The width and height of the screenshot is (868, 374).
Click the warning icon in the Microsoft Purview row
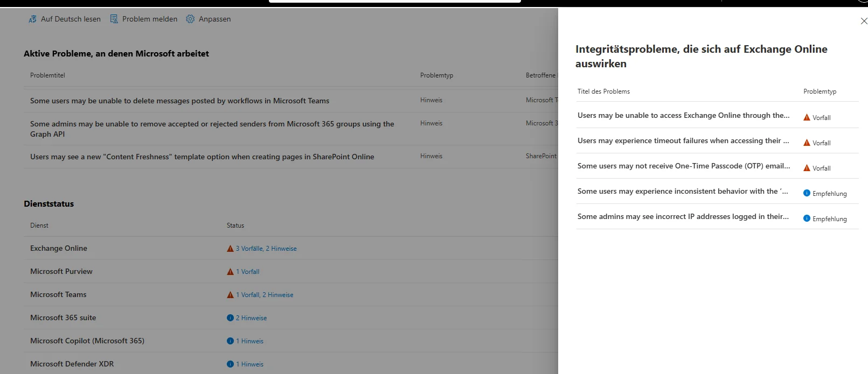pyautogui.click(x=230, y=272)
